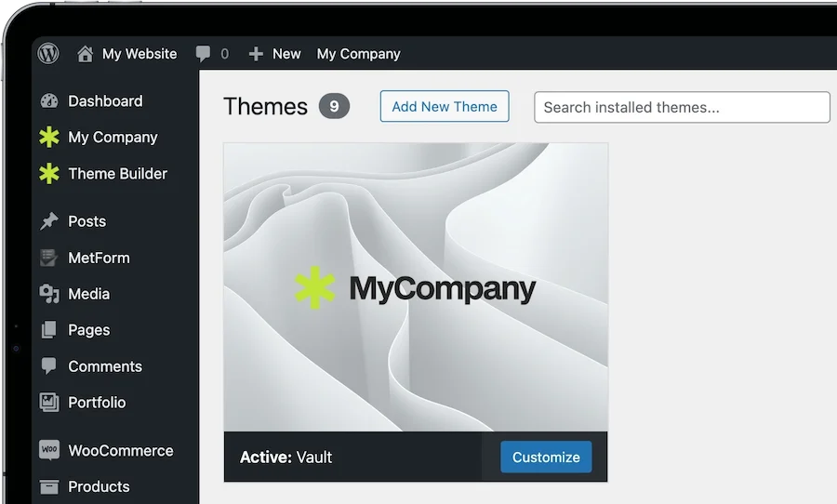Click the Products archive box icon
The width and height of the screenshot is (837, 504).
pyautogui.click(x=49, y=486)
